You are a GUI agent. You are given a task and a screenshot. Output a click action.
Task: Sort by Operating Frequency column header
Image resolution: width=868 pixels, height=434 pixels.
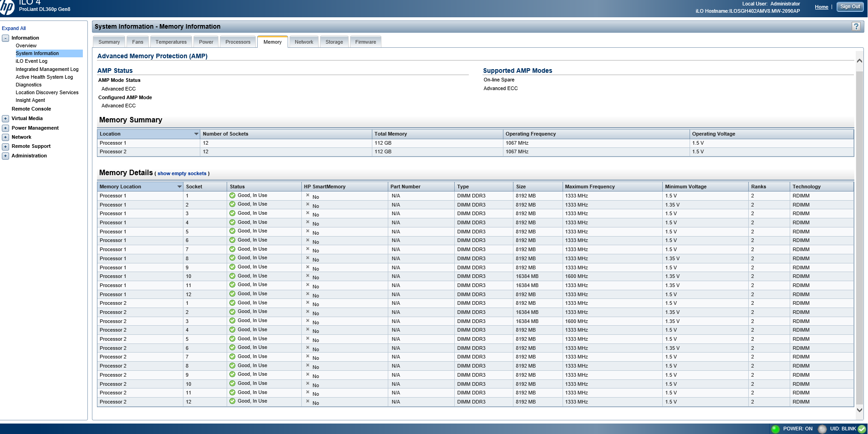(596, 134)
